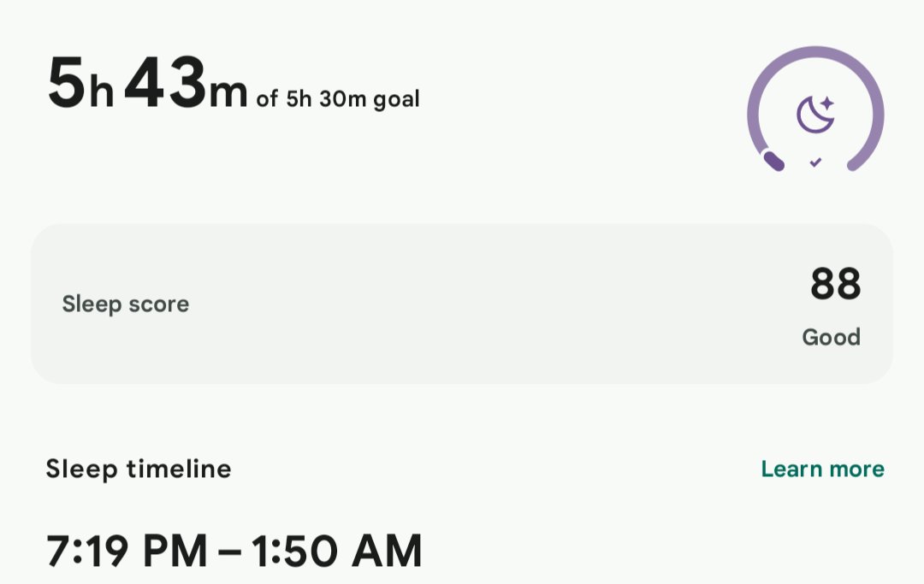Open the Learn more link

(x=823, y=469)
